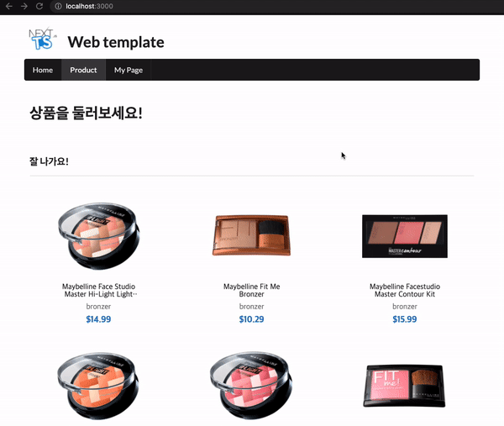504x426 pixels.
Task: Reload the page with refresh icon
Action: click(x=39, y=6)
